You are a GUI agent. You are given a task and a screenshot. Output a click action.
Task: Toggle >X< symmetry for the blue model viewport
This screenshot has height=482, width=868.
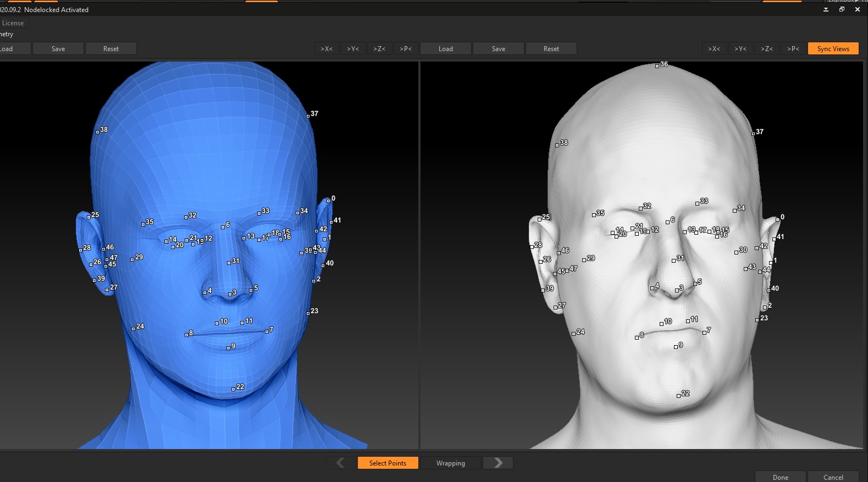click(x=327, y=49)
